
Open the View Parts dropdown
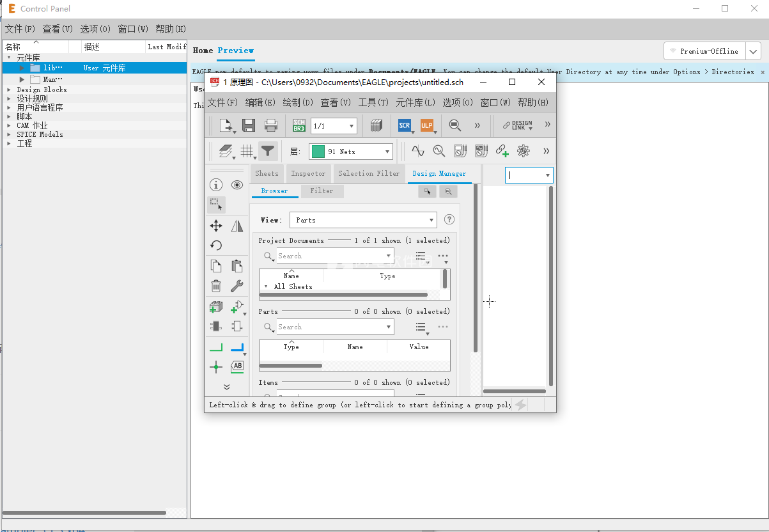pos(363,220)
